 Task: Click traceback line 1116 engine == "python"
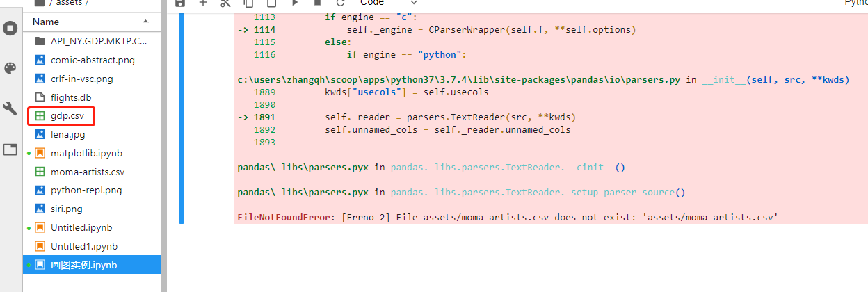click(x=360, y=54)
